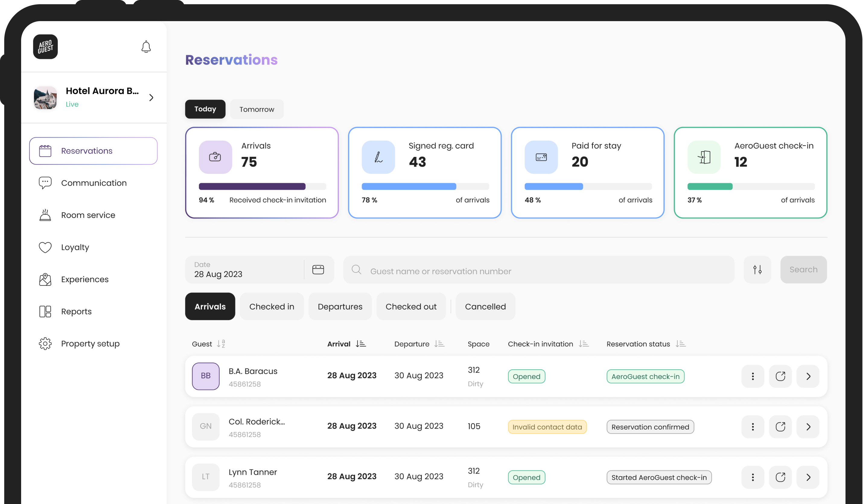The image size is (863, 504).
Task: Expand the Hotel Aurora property switcher chevron
Action: (x=151, y=98)
